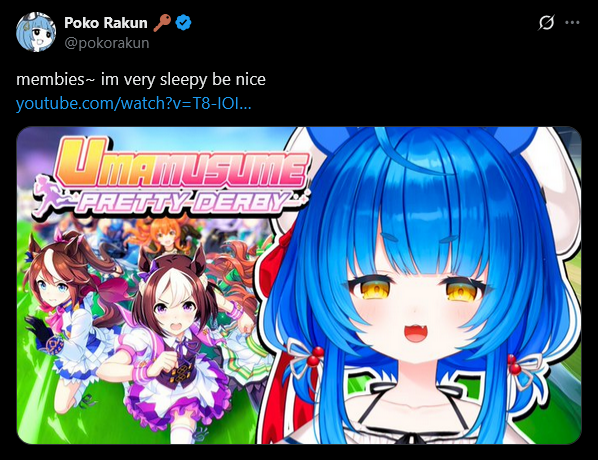Click the key emoji beside the name
Viewport: 598px width, 460px height.
(x=162, y=23)
